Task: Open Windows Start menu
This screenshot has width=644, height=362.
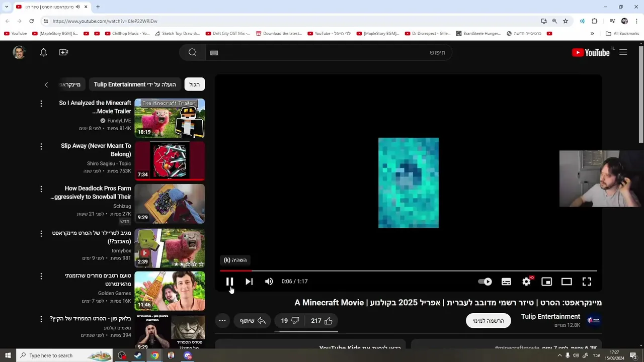Action: [8, 355]
